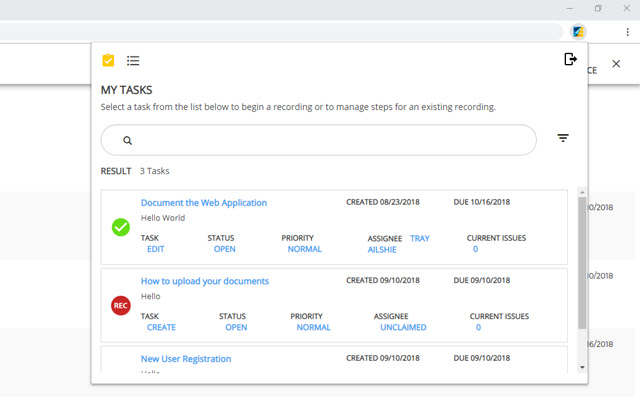Click CREATED 09/10/2018 of How to upload documents
This screenshot has height=400, width=640.
coord(383,280)
